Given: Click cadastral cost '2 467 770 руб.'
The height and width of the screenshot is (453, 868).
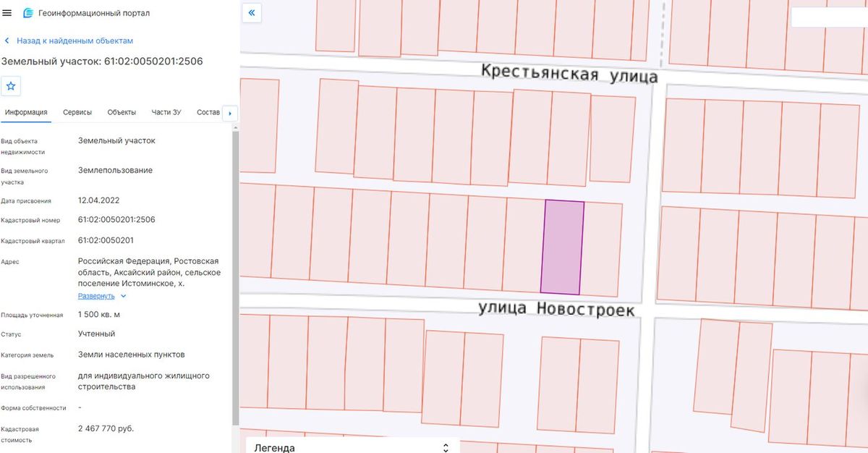Looking at the screenshot, I should (x=106, y=428).
